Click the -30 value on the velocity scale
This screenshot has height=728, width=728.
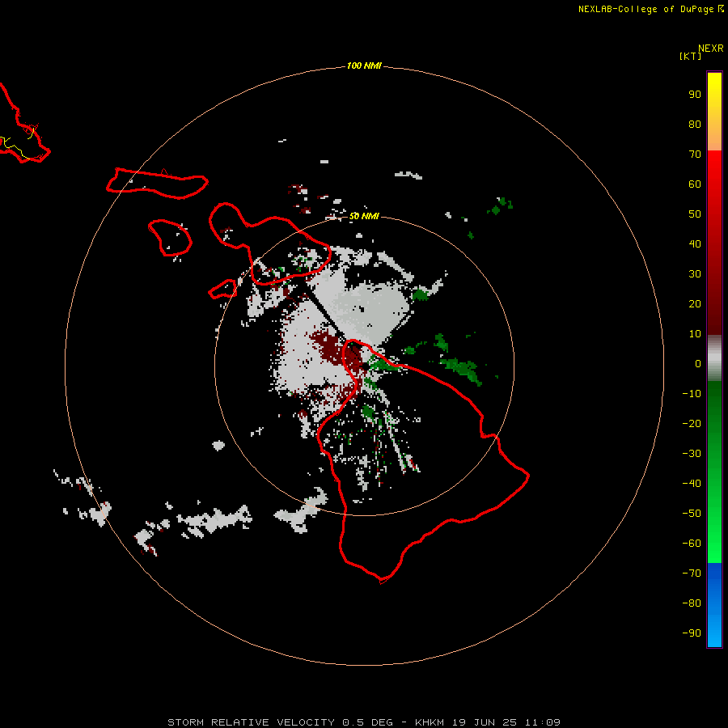692,454
